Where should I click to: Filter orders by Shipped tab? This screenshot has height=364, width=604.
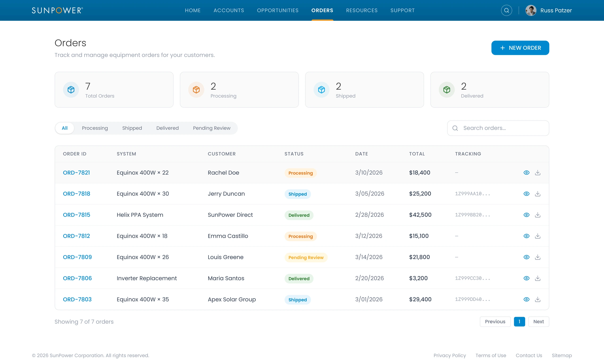(132, 128)
